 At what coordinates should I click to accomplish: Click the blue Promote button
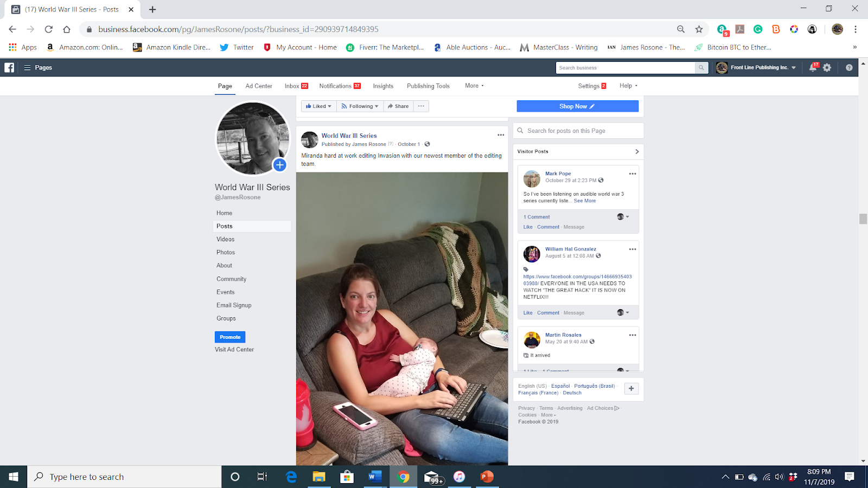tap(230, 337)
